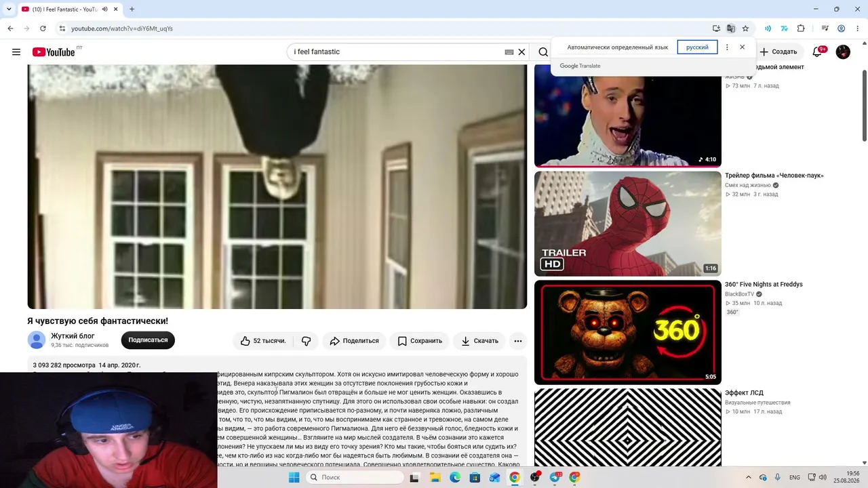
Task: Click the video player area
Action: click(277, 187)
